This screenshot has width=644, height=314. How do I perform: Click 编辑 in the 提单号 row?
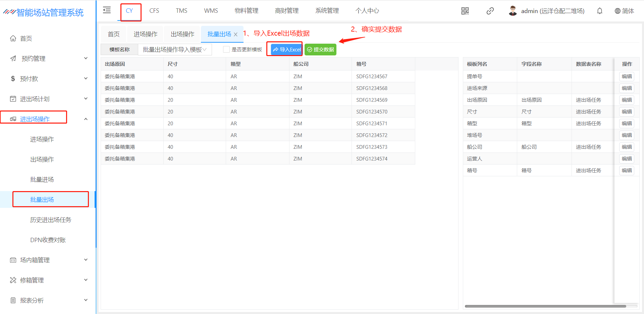click(626, 77)
